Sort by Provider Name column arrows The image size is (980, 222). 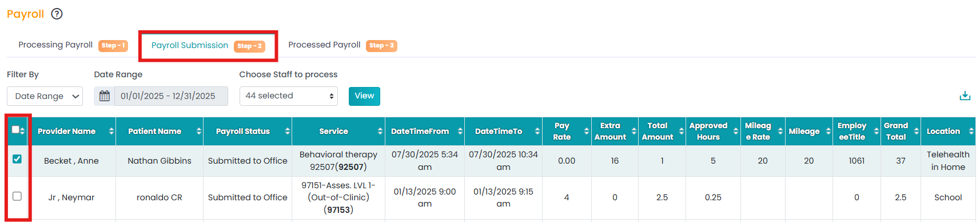(111, 132)
